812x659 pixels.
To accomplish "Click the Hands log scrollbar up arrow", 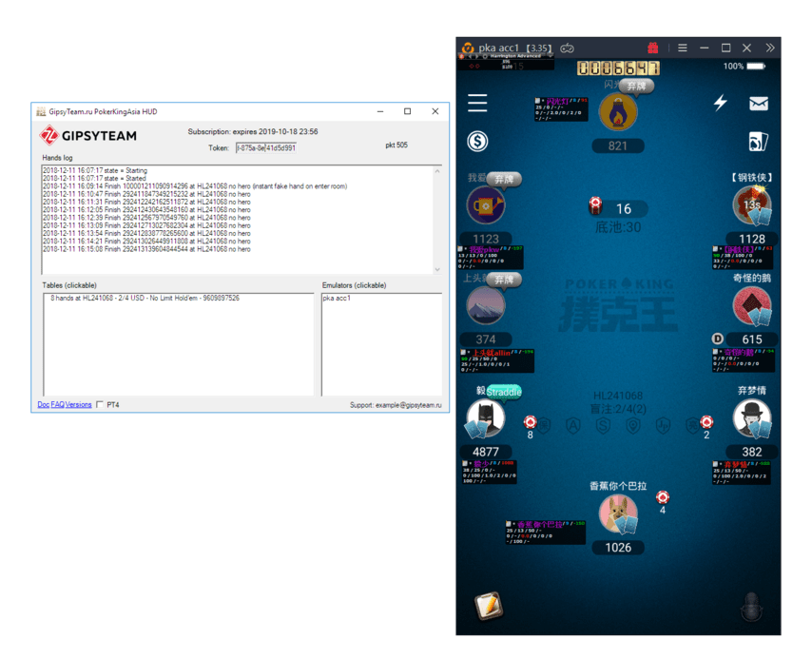I will click(437, 171).
